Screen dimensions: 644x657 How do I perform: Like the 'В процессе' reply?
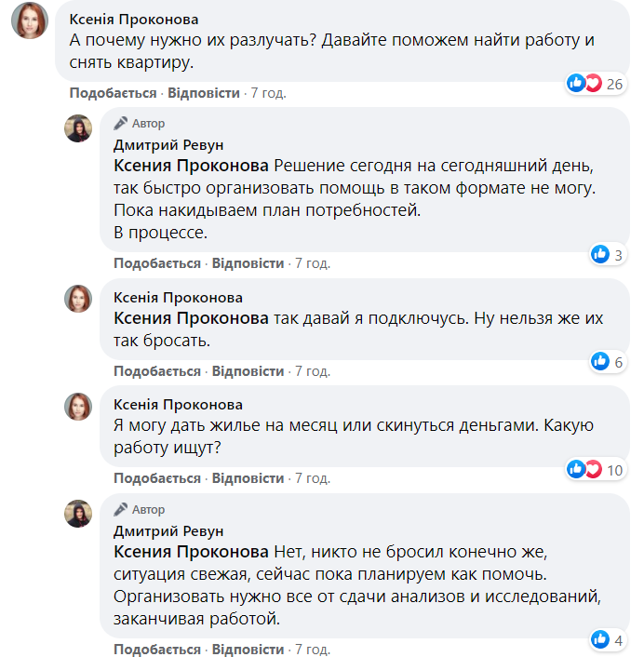pyautogui.click(x=157, y=263)
